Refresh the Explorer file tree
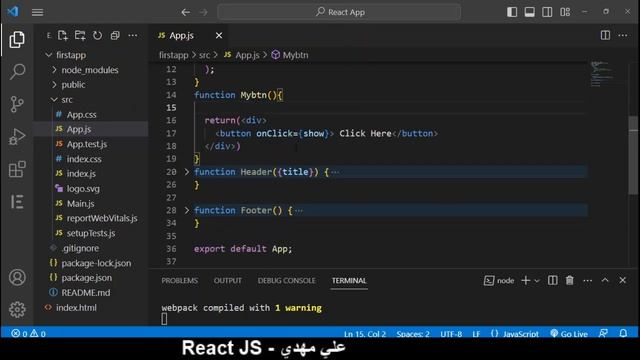 tap(97, 36)
